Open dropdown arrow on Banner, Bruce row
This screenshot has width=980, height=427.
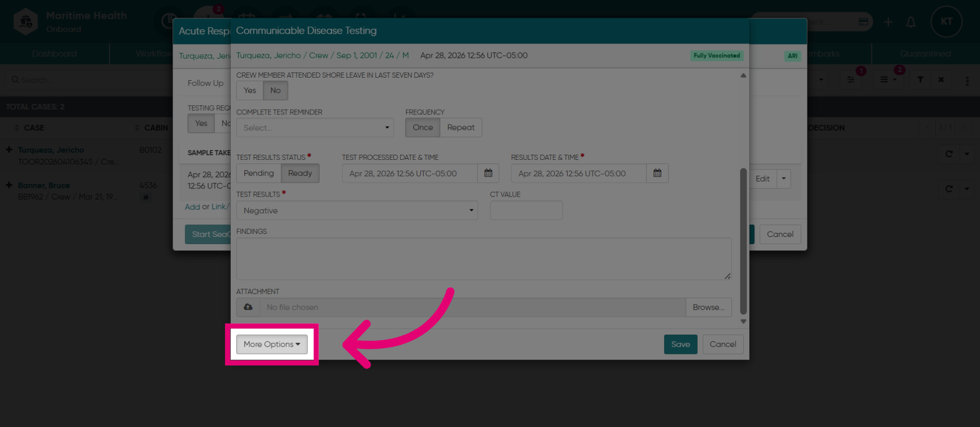pos(967,189)
